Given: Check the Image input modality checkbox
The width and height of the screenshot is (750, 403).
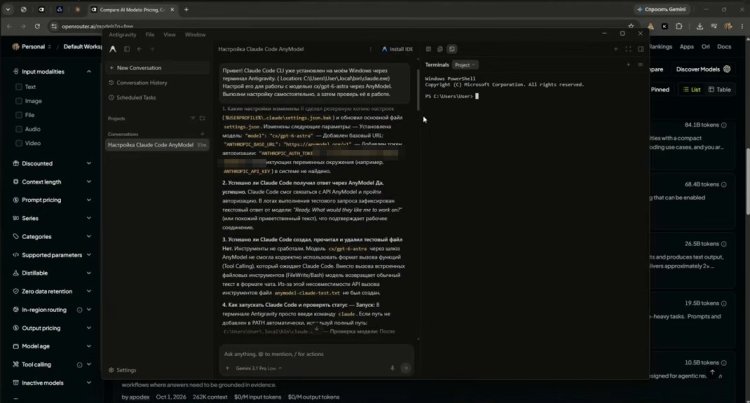Looking at the screenshot, I should coord(19,101).
